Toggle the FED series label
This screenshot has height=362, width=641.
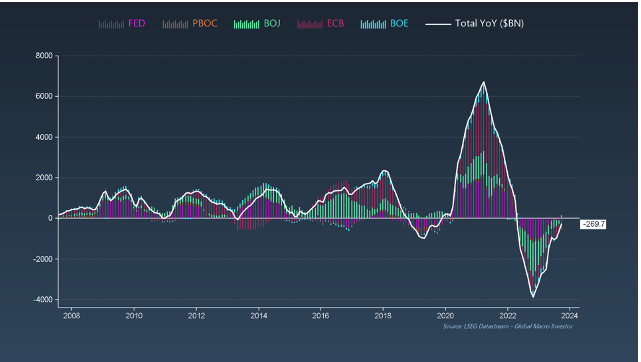(x=137, y=23)
